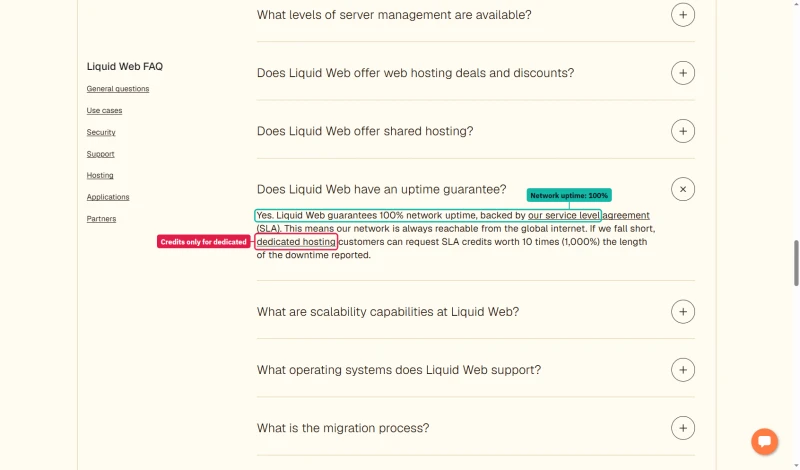
Task: Click the 'Liquid Web FAQ' sidebar heading
Action: click(x=124, y=66)
